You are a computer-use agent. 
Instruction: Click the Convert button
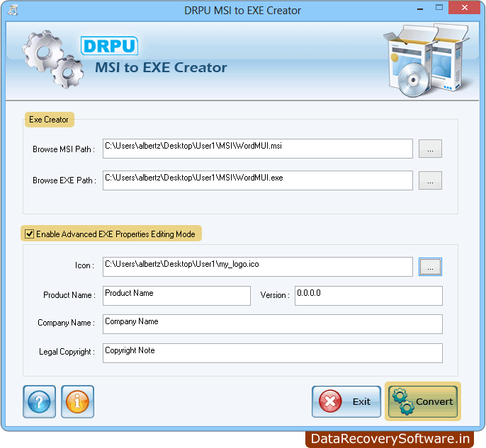tap(423, 401)
